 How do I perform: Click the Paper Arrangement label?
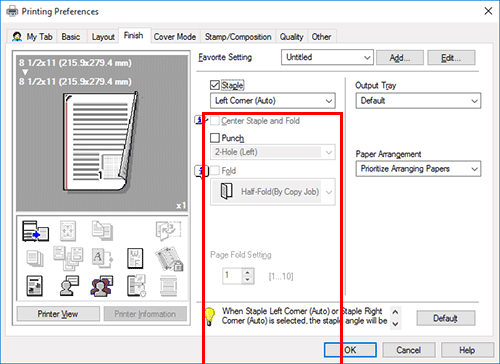pos(388,154)
